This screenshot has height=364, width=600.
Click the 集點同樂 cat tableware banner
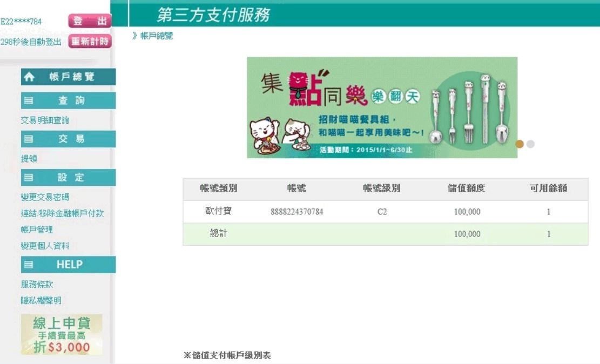point(382,107)
